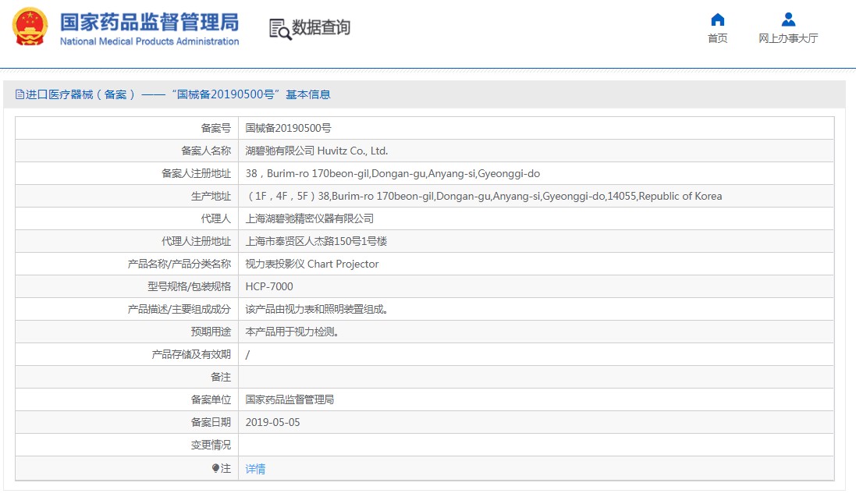Click the document icon before 进口医疗器械
Screen dimensions: 856x504
click(x=20, y=94)
